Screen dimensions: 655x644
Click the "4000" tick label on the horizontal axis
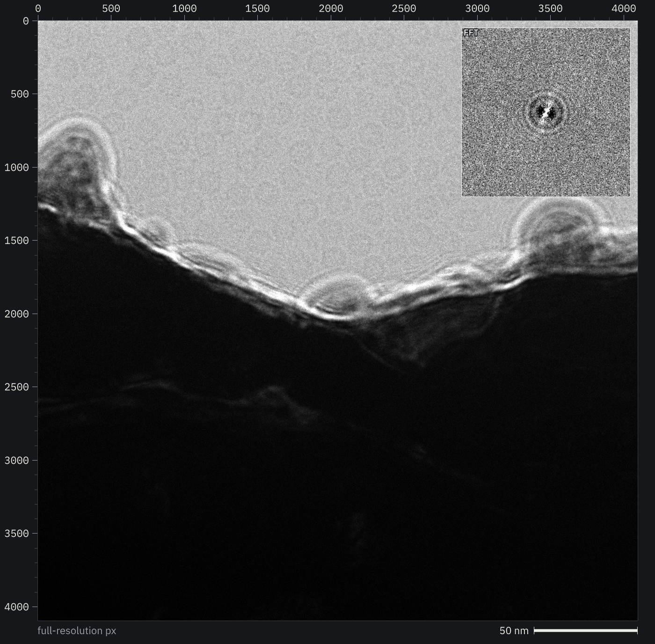pyautogui.click(x=624, y=9)
